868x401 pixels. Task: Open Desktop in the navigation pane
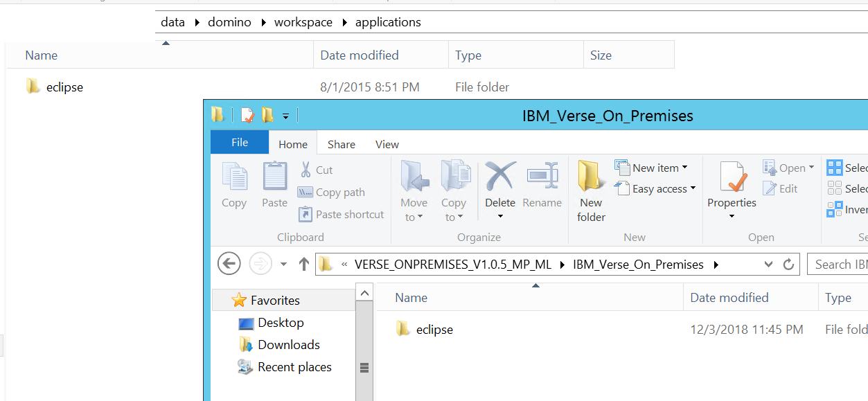(281, 323)
